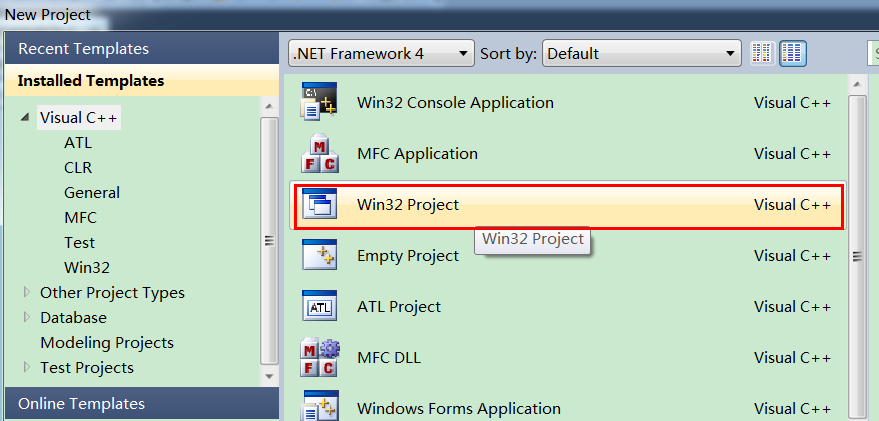The image size is (879, 421).
Task: Select Win32 Console Application template name
Action: [x=455, y=103]
